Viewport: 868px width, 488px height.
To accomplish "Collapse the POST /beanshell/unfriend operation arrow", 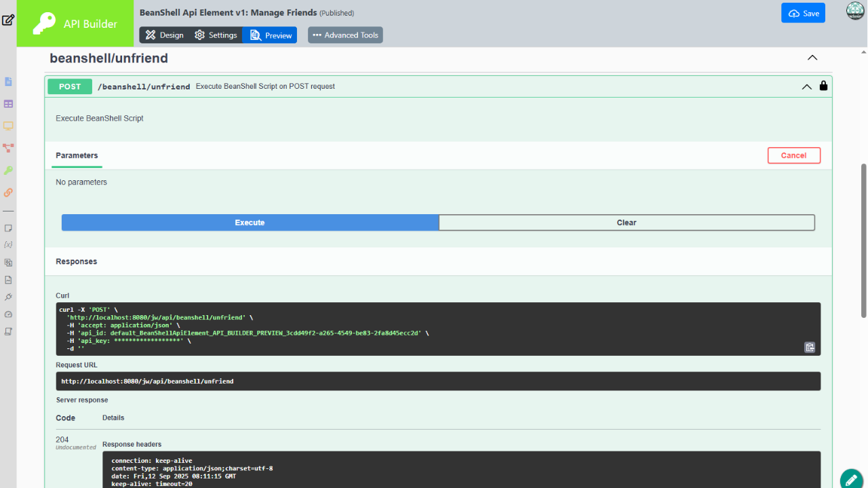I will point(806,87).
